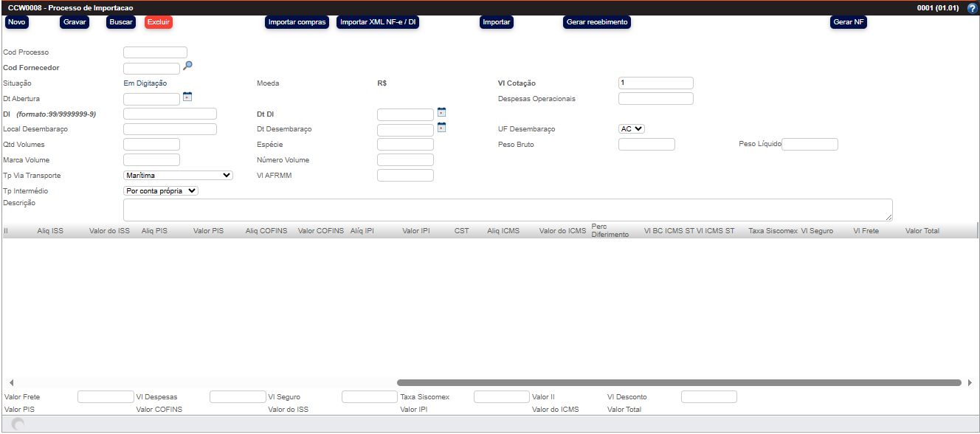Click Gerar recebimento button

coord(596,22)
